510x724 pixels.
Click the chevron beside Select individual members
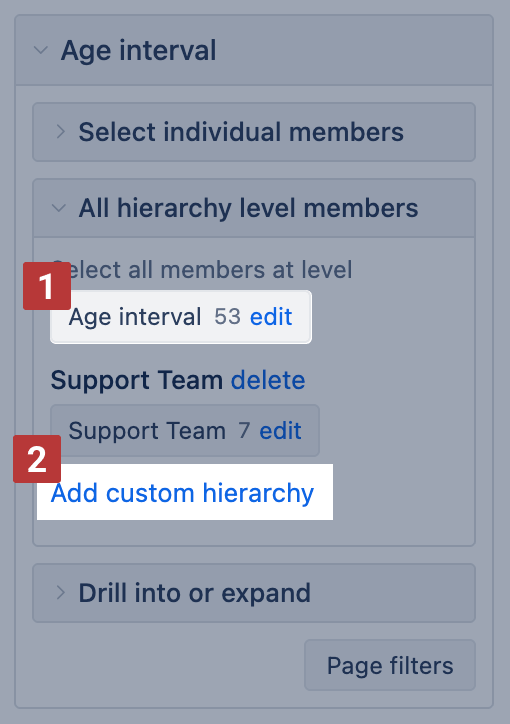[x=60, y=132]
